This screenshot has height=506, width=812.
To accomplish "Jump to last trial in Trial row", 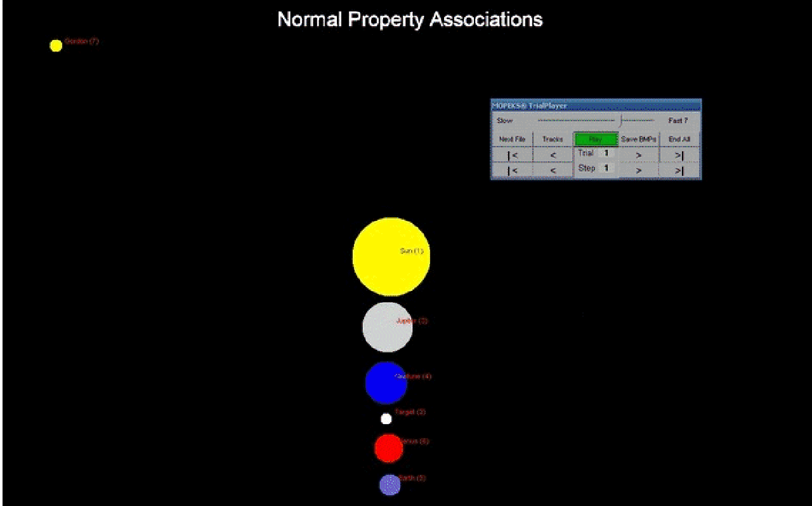I will coord(679,155).
